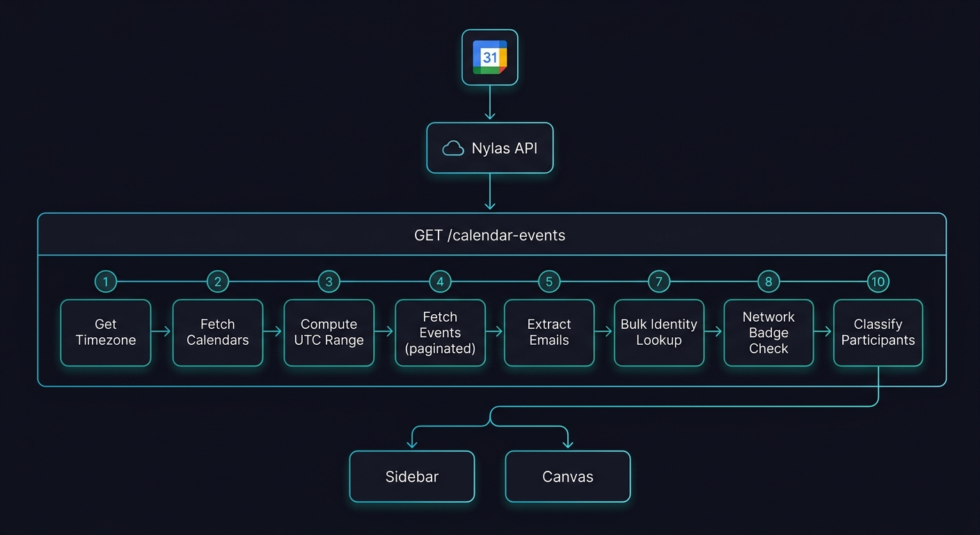Select the Compute UTC Range step
Image resolution: width=980 pixels, height=535 pixels.
pos(329,332)
